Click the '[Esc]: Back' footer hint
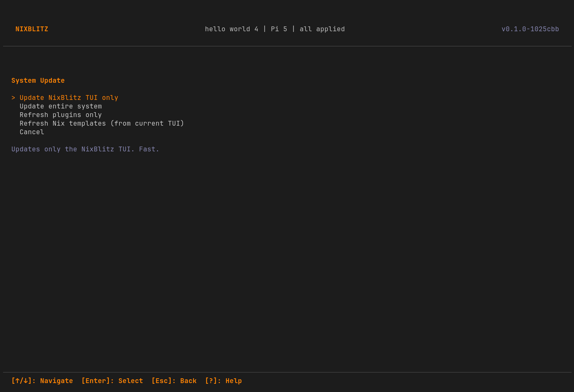The height and width of the screenshot is (392, 574). [x=174, y=381]
